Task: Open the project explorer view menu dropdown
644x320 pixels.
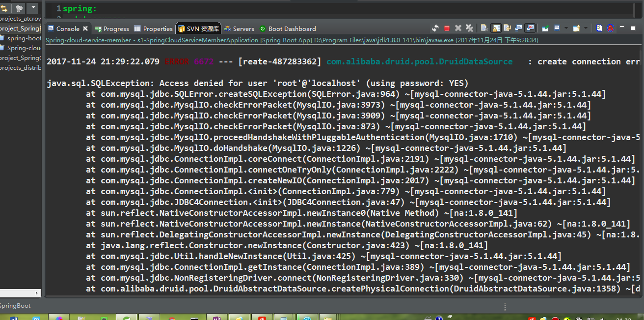Action: [x=32, y=8]
